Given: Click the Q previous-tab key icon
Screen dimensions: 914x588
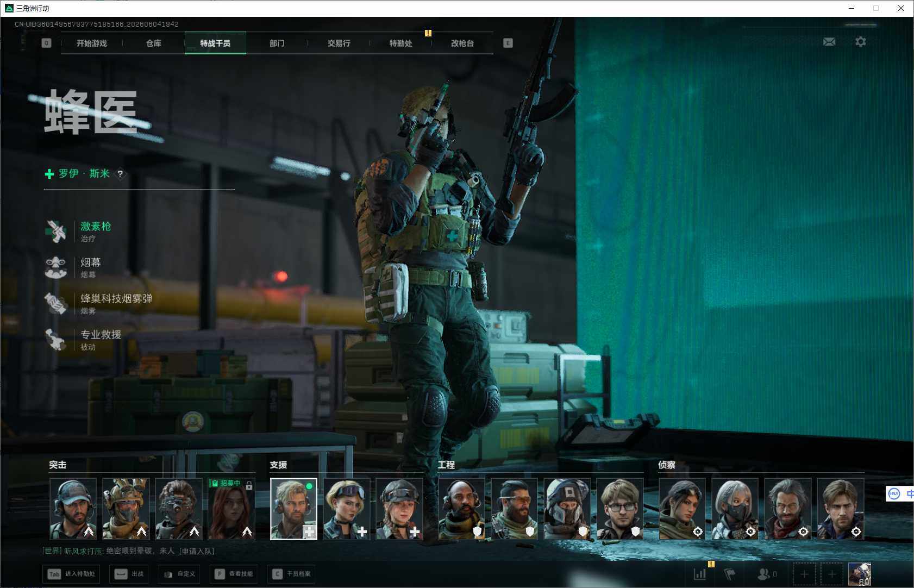Looking at the screenshot, I should (x=46, y=43).
